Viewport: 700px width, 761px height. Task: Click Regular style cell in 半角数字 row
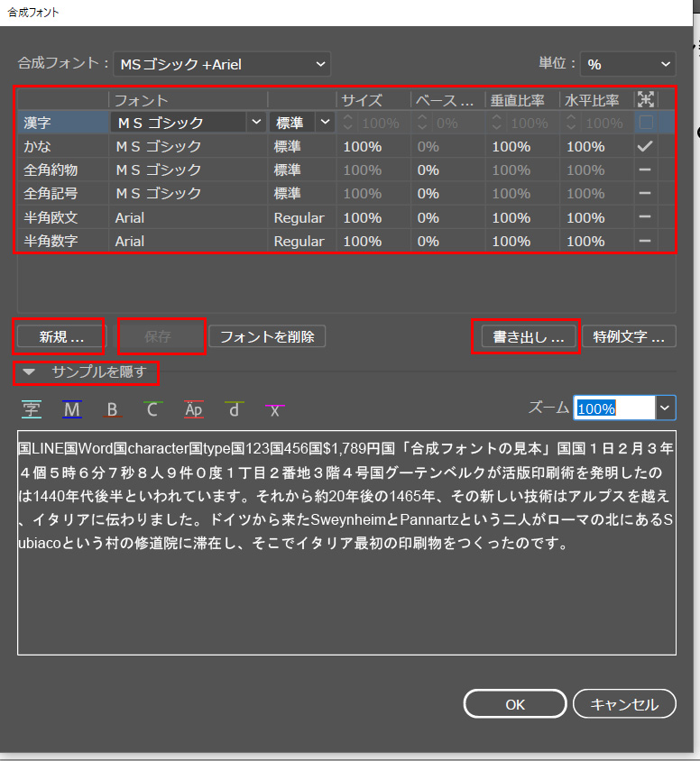(299, 242)
